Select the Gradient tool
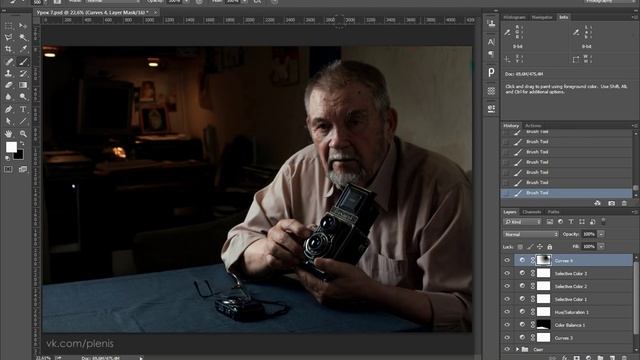 [23, 85]
